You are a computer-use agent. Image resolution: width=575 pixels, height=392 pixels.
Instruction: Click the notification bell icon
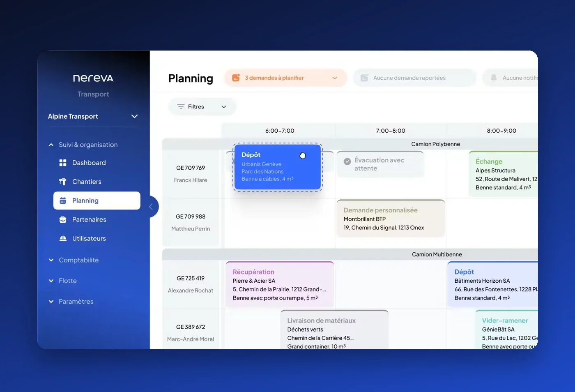click(x=494, y=78)
